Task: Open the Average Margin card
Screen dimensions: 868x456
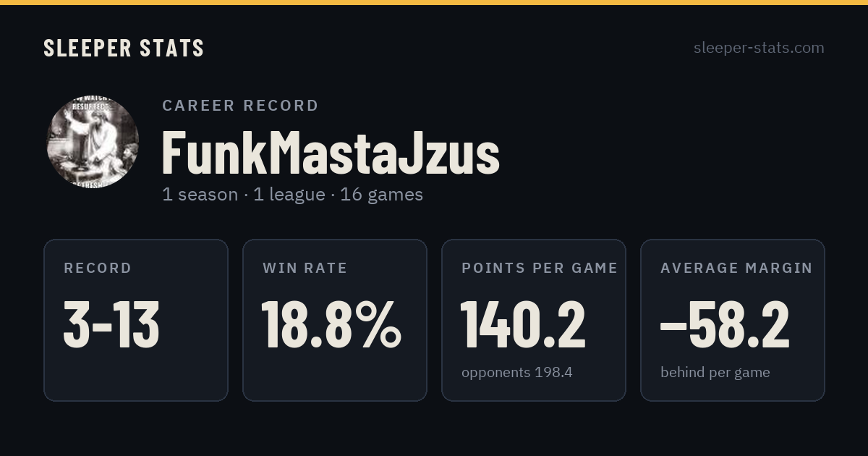Action: [x=733, y=320]
